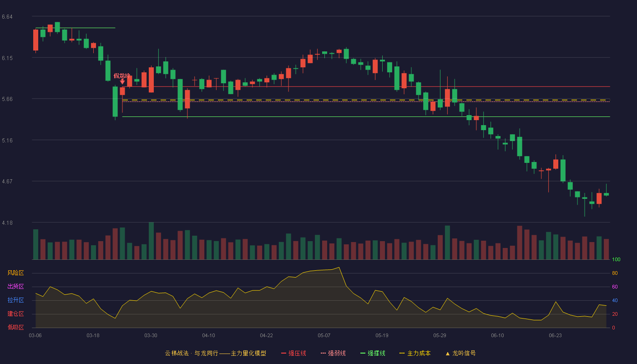Toggle the 强弱线 legend item
Screen dimensions: 637x364
point(333,353)
